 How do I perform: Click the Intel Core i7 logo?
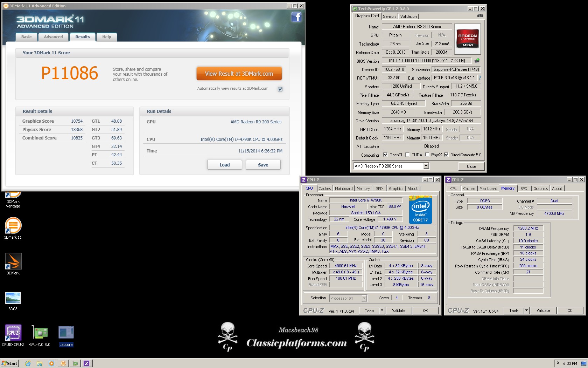click(420, 210)
